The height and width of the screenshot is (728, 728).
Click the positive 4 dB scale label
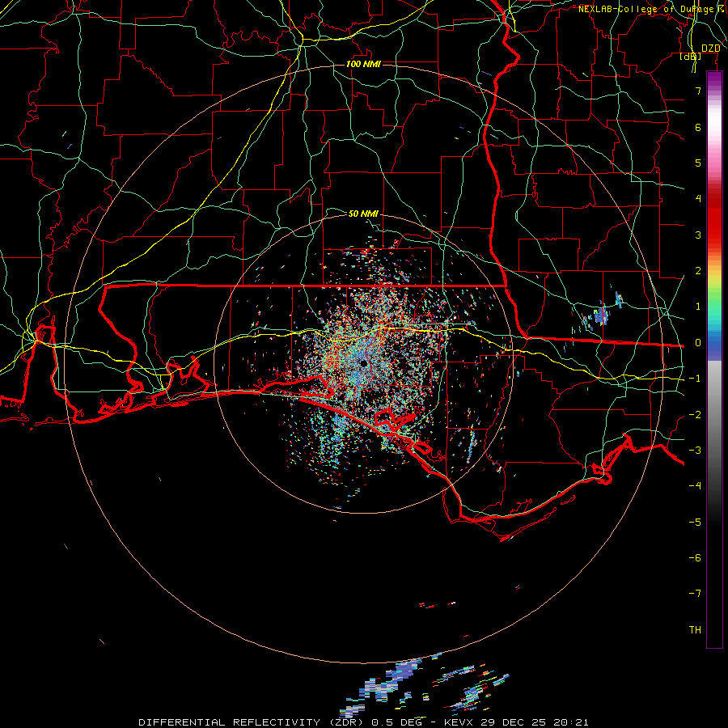tap(698, 199)
